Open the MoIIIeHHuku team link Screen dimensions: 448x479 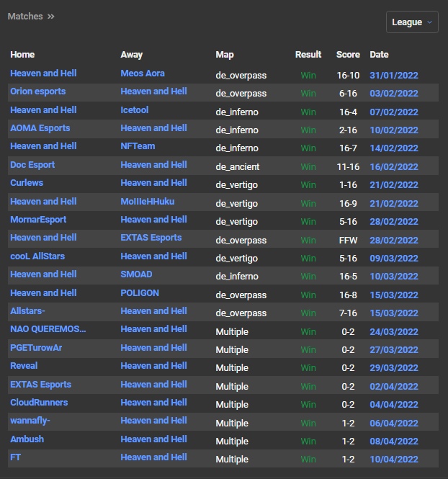click(x=148, y=201)
